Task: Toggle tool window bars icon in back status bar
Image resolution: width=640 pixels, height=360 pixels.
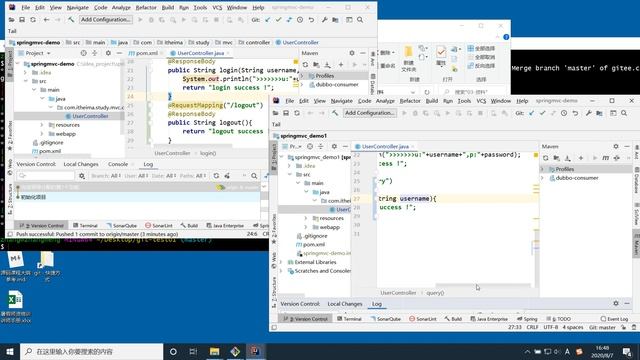Action: pos(11,234)
